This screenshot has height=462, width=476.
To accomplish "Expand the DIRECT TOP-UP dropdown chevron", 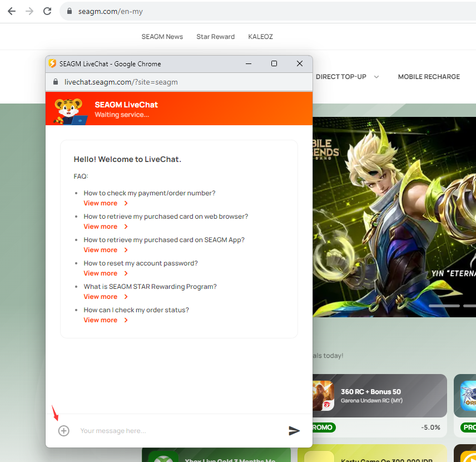I will coord(376,77).
